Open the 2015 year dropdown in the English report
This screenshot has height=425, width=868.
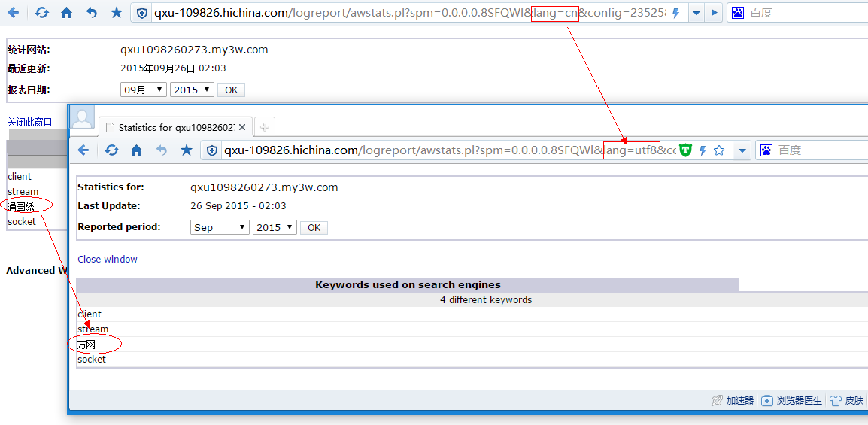275,227
